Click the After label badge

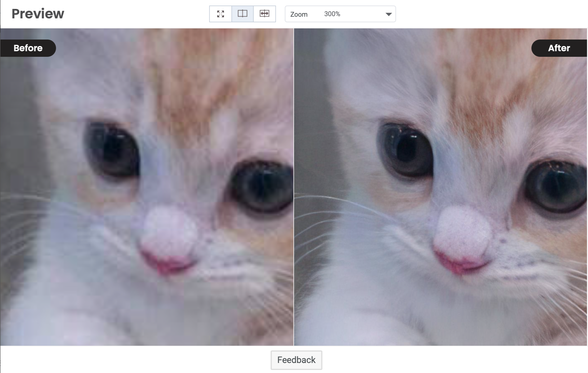pos(559,48)
